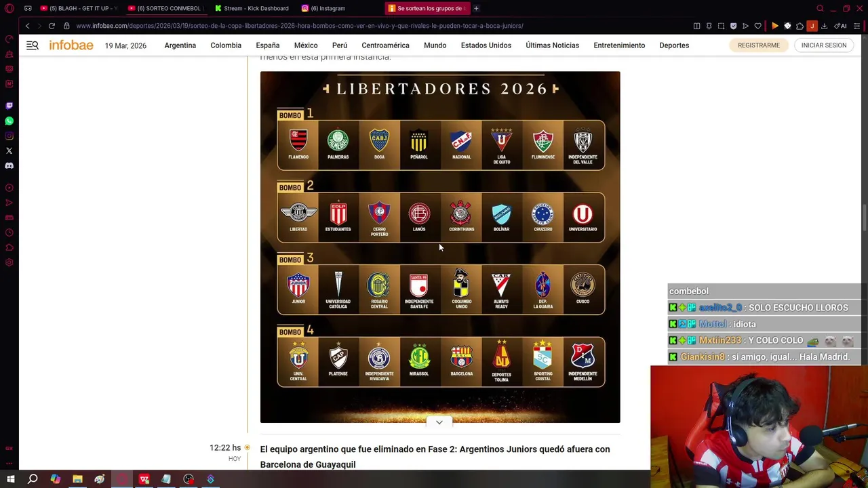This screenshot has height=488, width=868.
Task: Open Twitch in the sidebar
Action: point(9,106)
